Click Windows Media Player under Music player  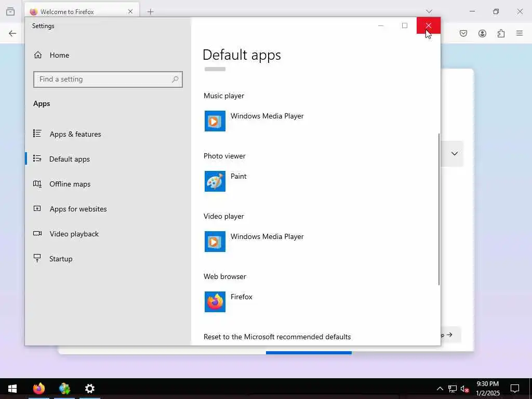267,116
